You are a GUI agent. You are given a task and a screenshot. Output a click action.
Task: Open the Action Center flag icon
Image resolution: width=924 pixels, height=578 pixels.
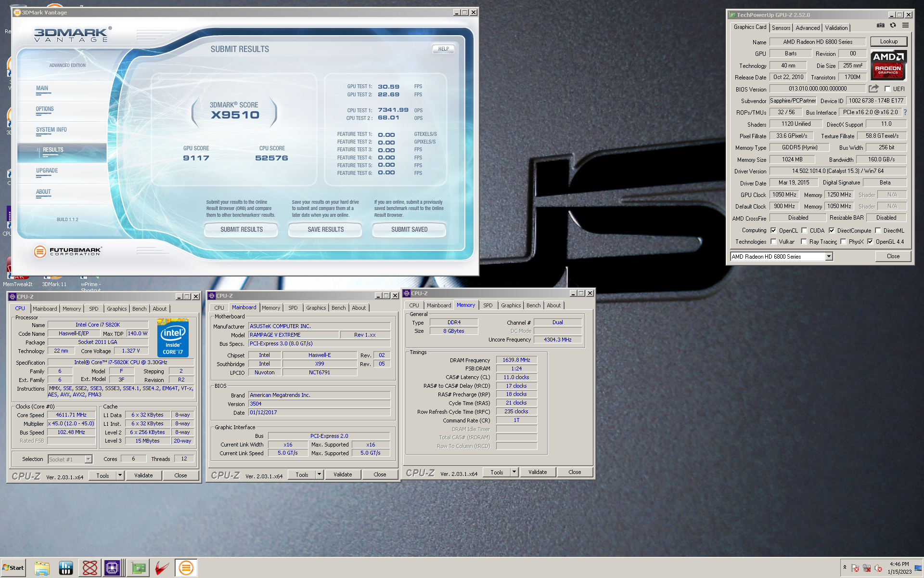[855, 568]
